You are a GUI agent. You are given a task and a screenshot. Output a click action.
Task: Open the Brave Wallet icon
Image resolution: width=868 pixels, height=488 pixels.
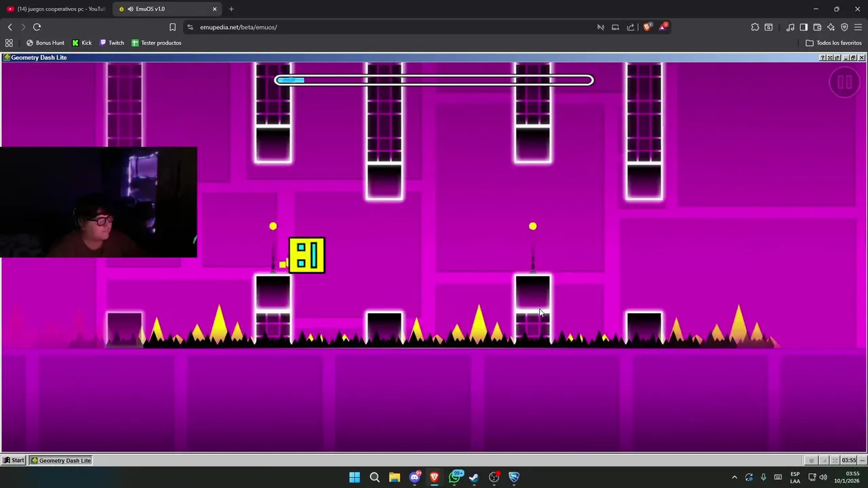817,27
